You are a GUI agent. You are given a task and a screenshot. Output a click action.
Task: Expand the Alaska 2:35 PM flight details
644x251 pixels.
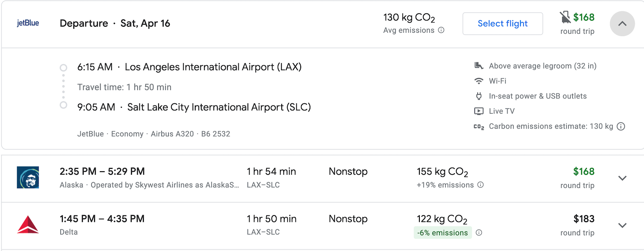622,178
